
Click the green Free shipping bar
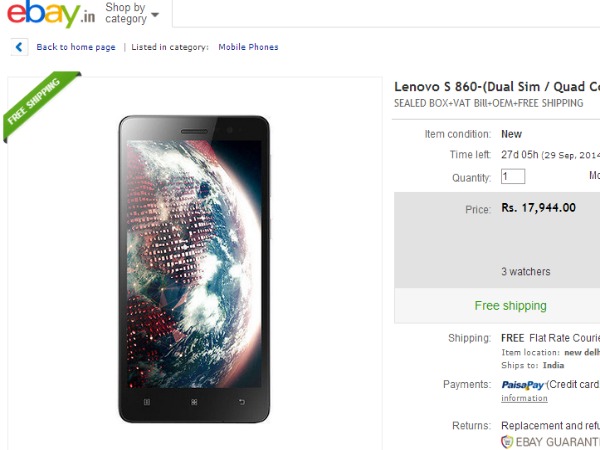(x=510, y=306)
